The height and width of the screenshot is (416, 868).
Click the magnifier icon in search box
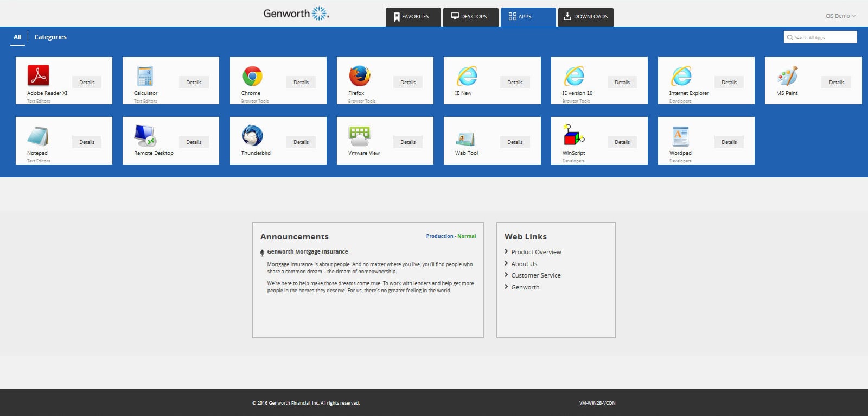790,37
